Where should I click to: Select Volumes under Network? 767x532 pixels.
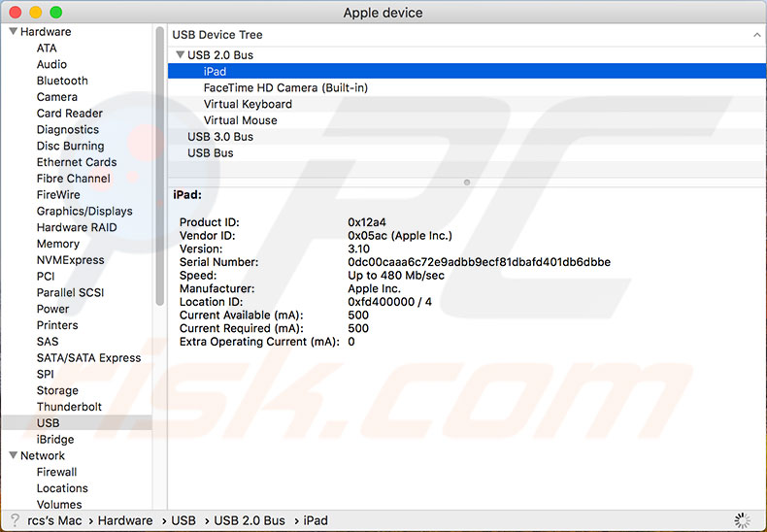pos(59,504)
